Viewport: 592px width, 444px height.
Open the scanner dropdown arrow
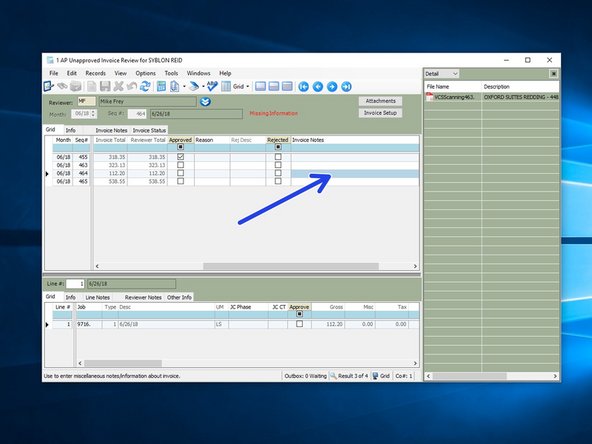pyautogui.click(x=203, y=86)
